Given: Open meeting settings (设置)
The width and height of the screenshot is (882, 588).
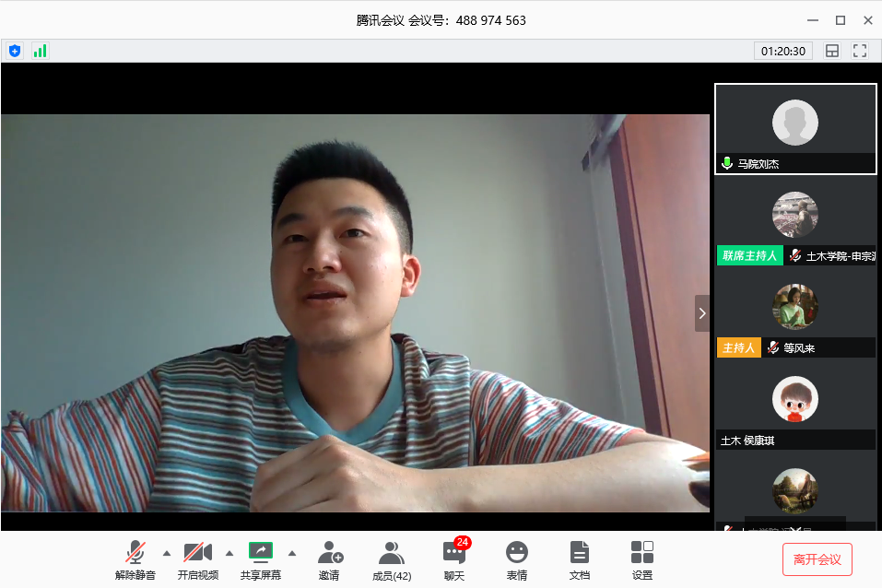Looking at the screenshot, I should pos(641,560).
